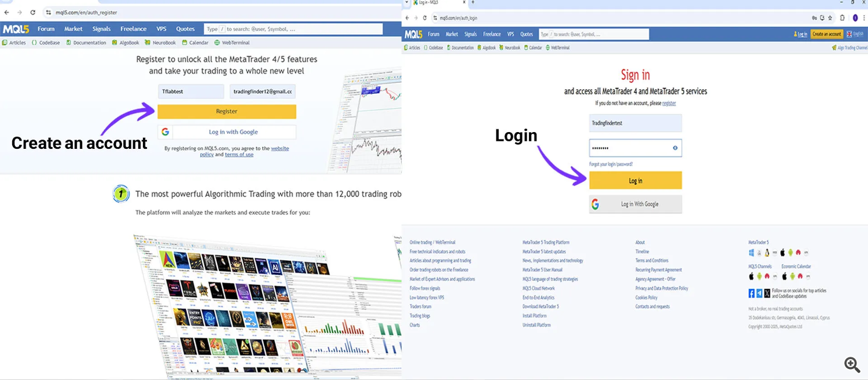868x380 pixels.
Task: Open the website policy link
Action: (x=244, y=151)
